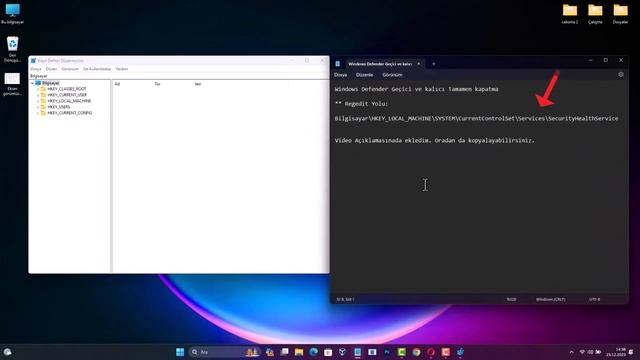The image size is (640, 360).
Task: Open Notepad settings gear icon
Action: click(621, 75)
